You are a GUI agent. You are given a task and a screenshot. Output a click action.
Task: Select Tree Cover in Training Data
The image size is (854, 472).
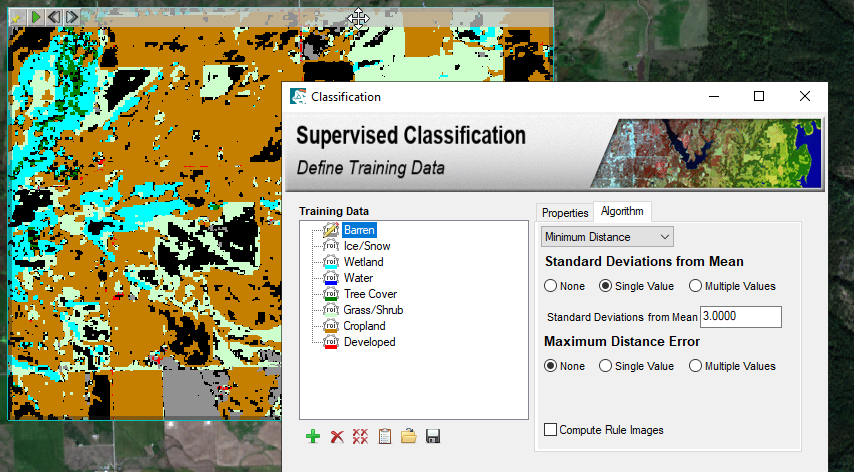(x=370, y=294)
